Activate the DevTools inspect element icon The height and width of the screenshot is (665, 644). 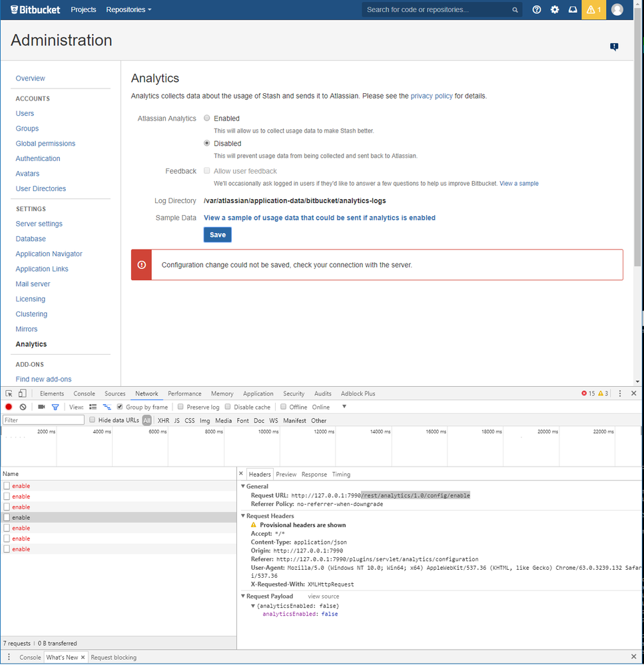pyautogui.click(x=9, y=393)
